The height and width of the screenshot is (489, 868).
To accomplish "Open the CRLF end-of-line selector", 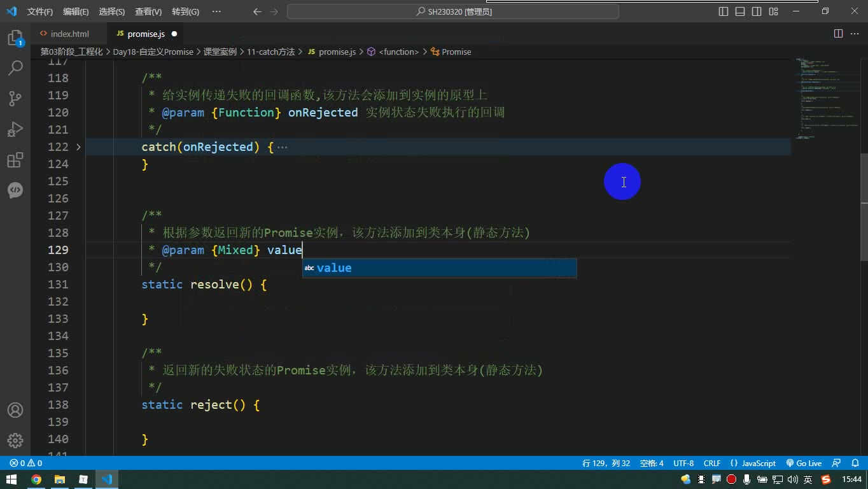I will [x=712, y=464].
